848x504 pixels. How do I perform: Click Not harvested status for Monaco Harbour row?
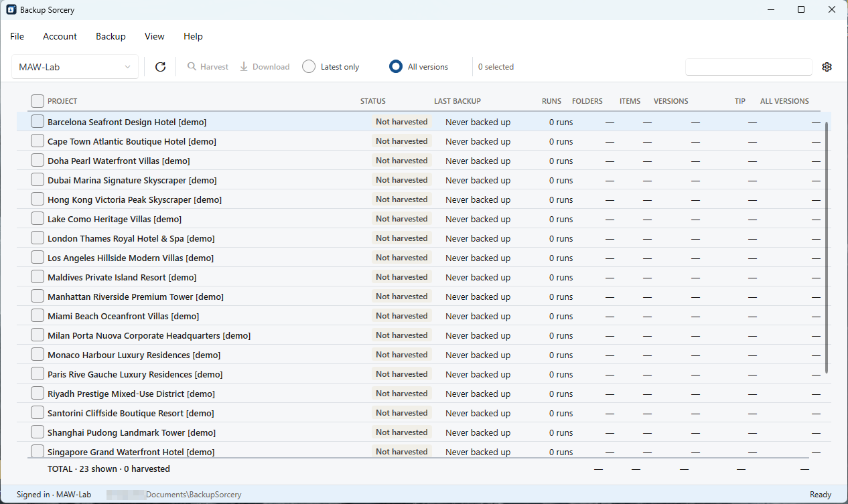(402, 355)
